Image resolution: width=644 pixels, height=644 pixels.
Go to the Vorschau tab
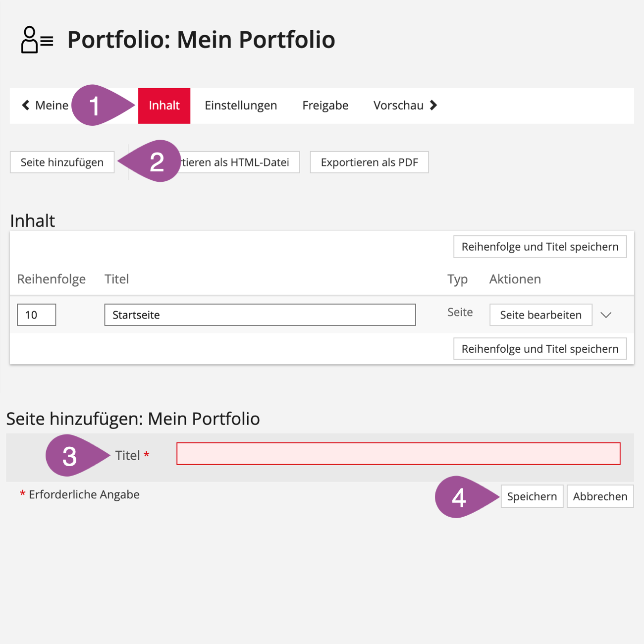click(398, 106)
